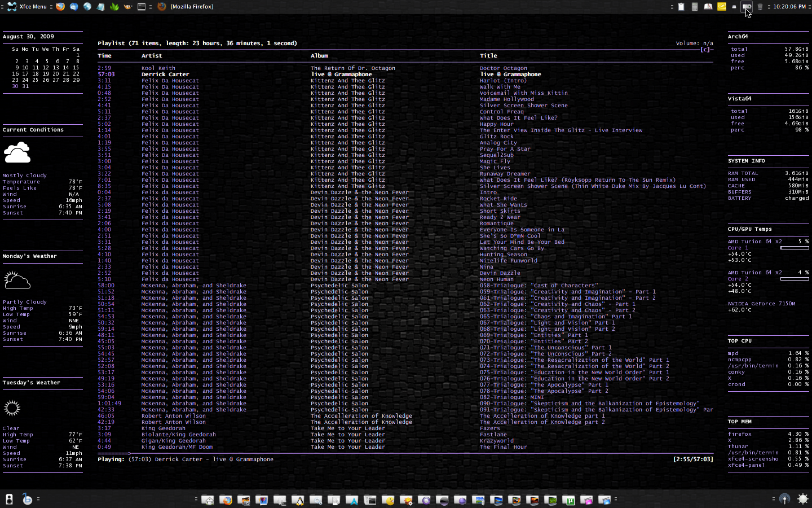This screenshot has width=812, height=508.
Task: Select 'Rocket Ride' track
Action: [498, 199]
